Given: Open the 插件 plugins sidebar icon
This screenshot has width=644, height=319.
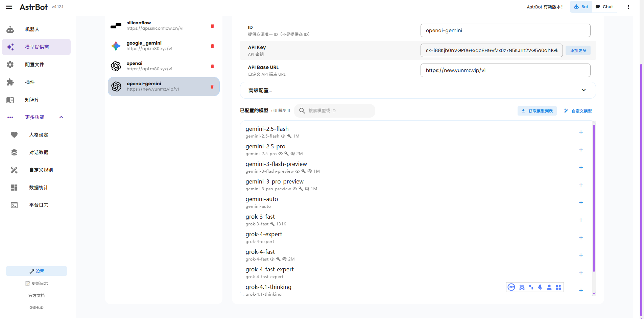Looking at the screenshot, I should click(10, 82).
